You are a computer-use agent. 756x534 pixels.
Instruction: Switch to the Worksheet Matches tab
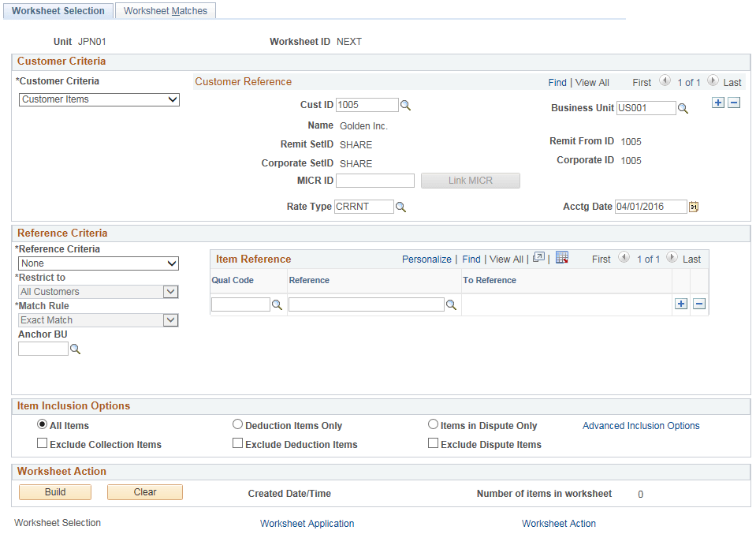[165, 10]
